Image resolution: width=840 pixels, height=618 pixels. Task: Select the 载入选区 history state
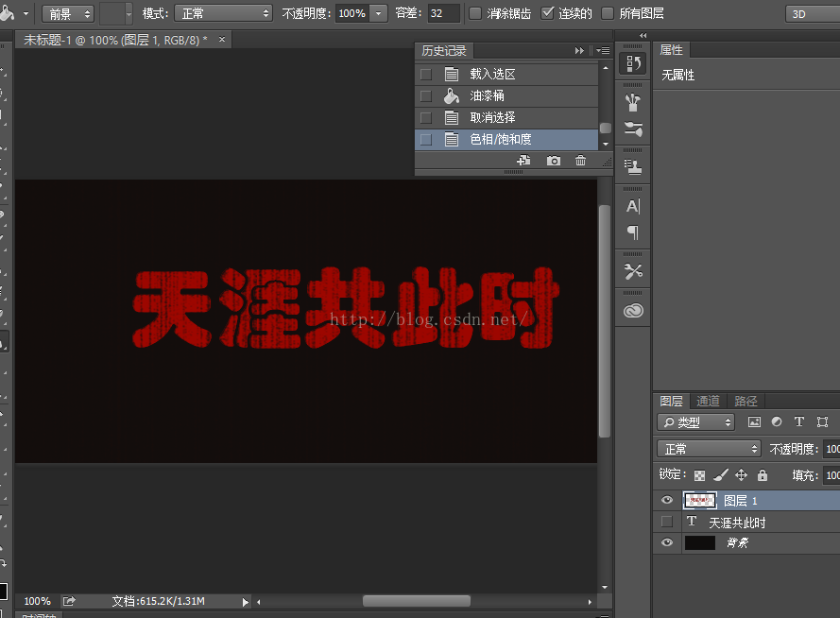(x=506, y=74)
